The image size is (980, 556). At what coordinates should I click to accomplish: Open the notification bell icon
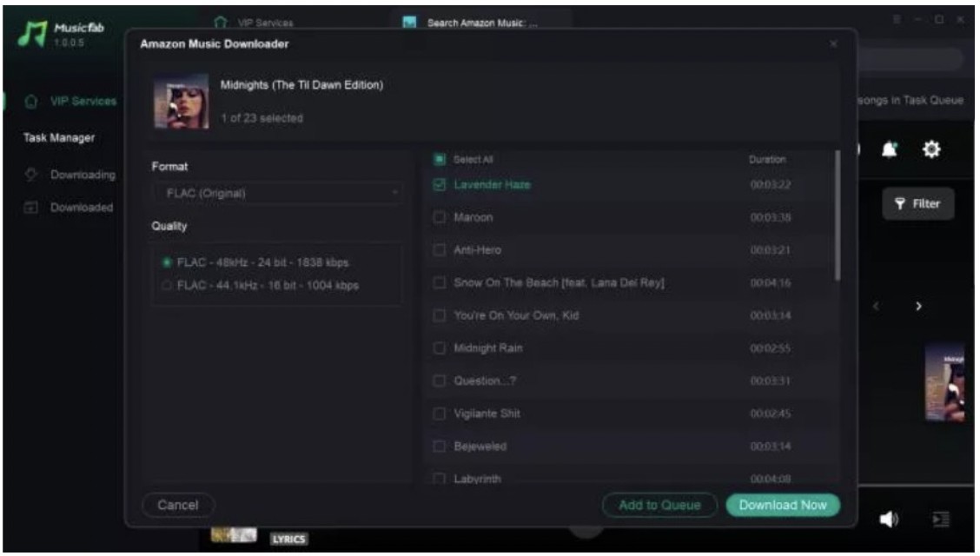(890, 149)
